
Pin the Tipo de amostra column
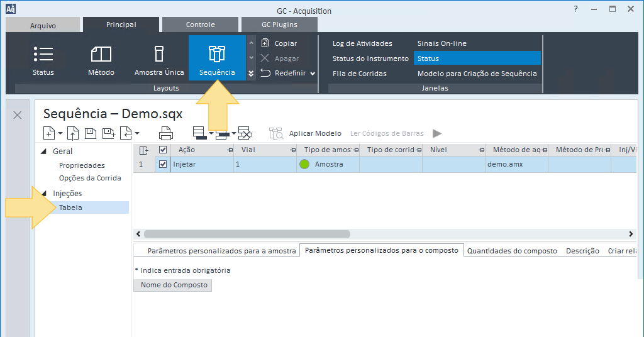tap(356, 150)
